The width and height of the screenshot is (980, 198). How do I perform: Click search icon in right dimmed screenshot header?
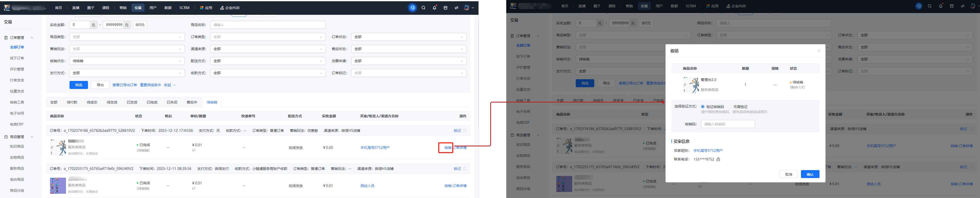pyautogui.click(x=930, y=6)
